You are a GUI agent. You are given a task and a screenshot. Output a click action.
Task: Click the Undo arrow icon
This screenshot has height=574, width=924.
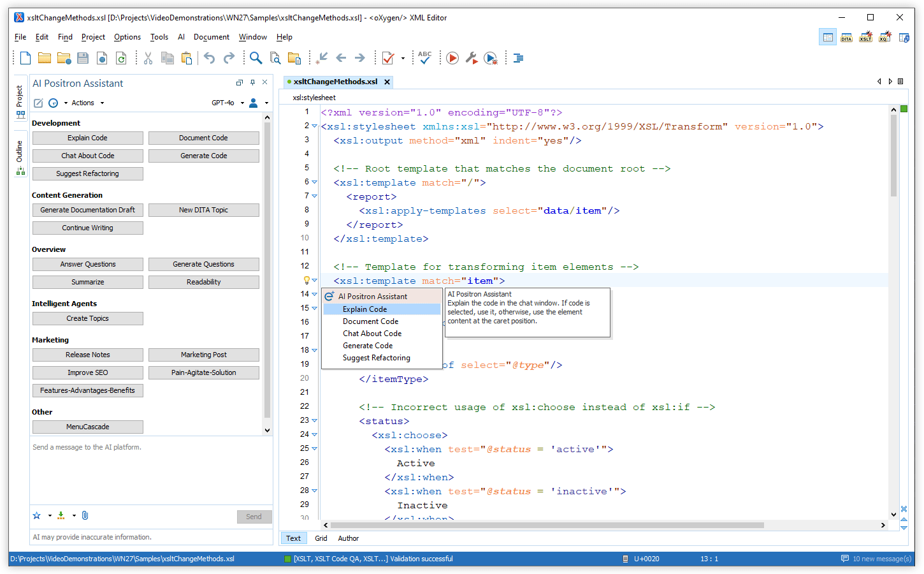coord(209,58)
